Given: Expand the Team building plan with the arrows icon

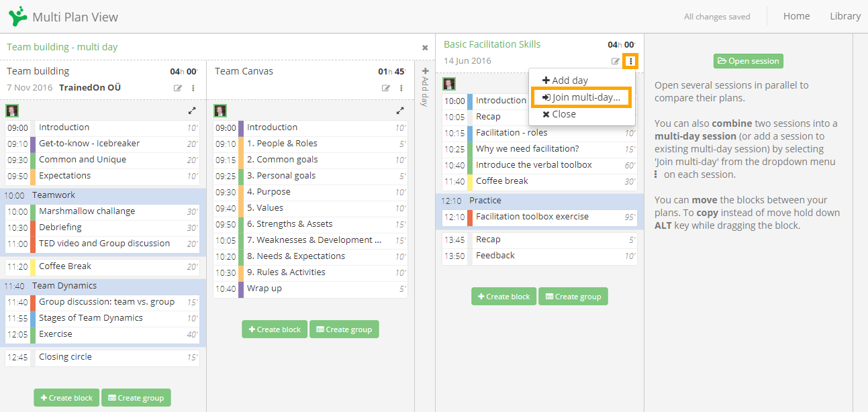Looking at the screenshot, I should tap(192, 111).
